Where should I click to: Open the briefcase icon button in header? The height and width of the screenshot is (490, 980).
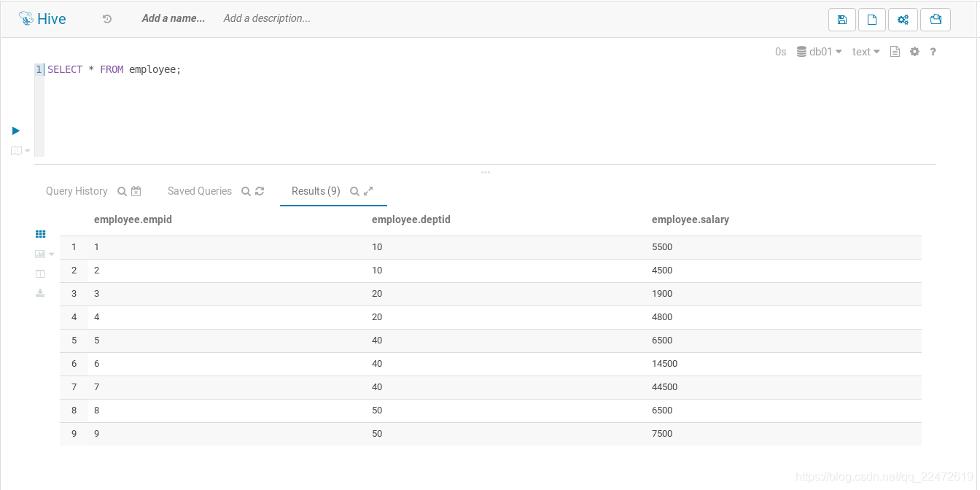pyautogui.click(x=936, y=20)
